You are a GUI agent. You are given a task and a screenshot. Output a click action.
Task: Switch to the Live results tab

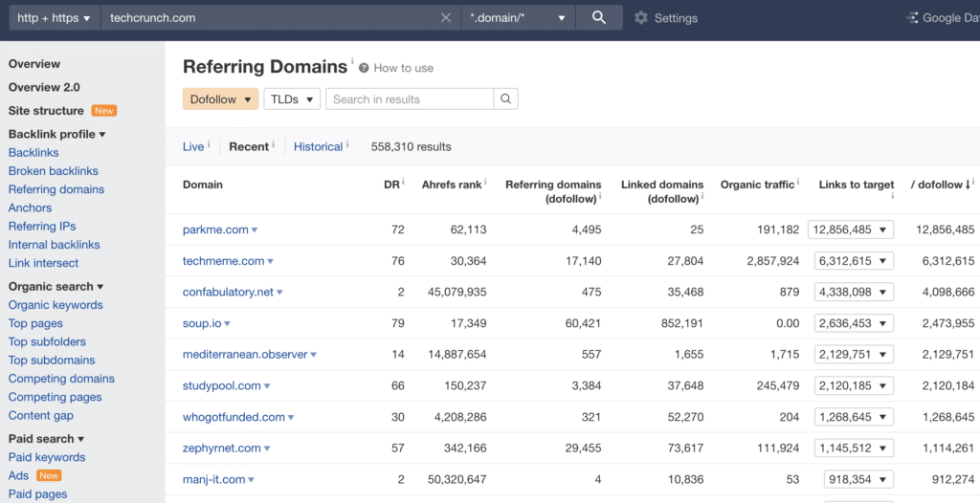(193, 146)
